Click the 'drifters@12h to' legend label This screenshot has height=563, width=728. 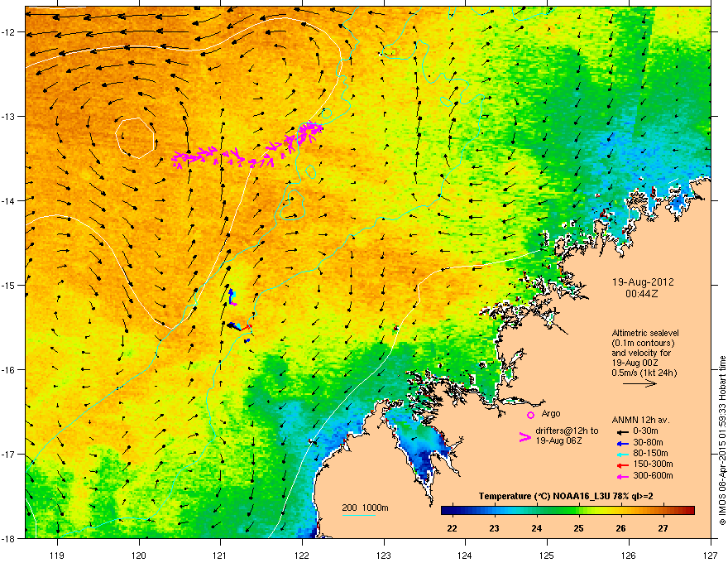point(567,431)
